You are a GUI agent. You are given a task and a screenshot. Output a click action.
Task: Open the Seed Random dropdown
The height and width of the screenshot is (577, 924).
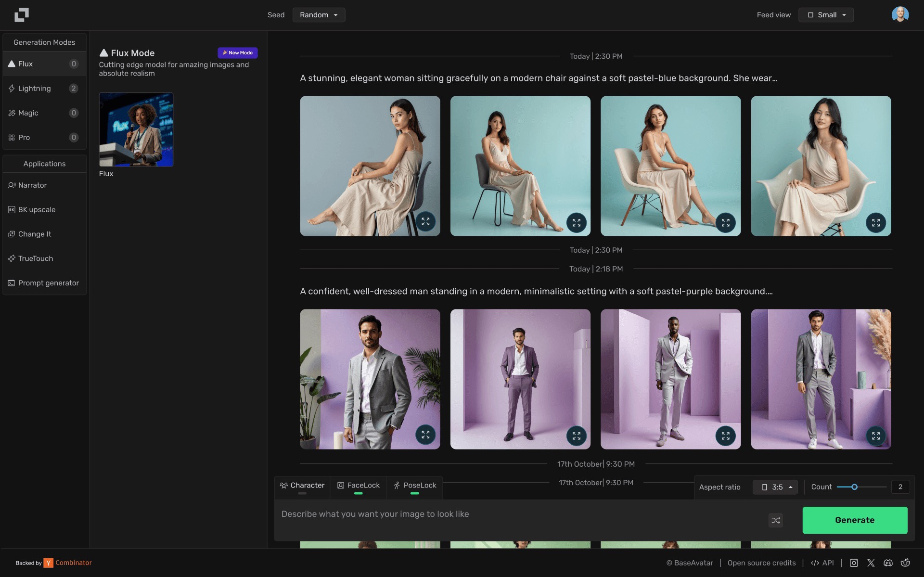coord(319,15)
